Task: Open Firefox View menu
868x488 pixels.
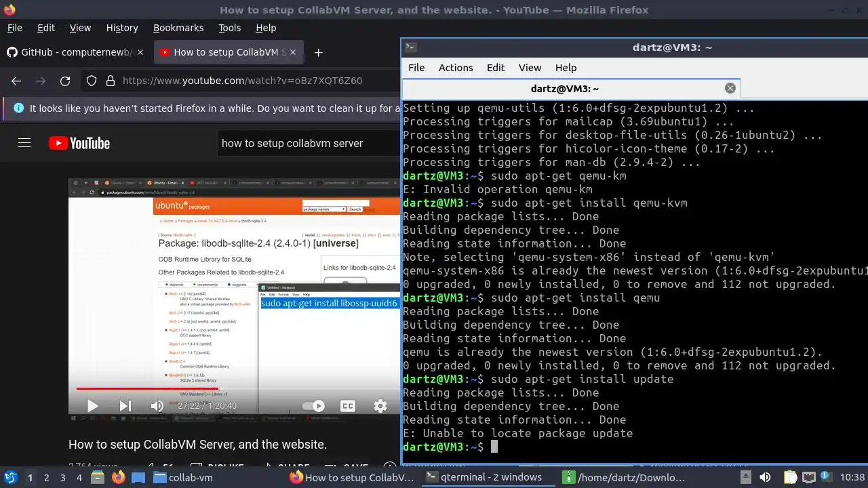Action: pos(80,28)
